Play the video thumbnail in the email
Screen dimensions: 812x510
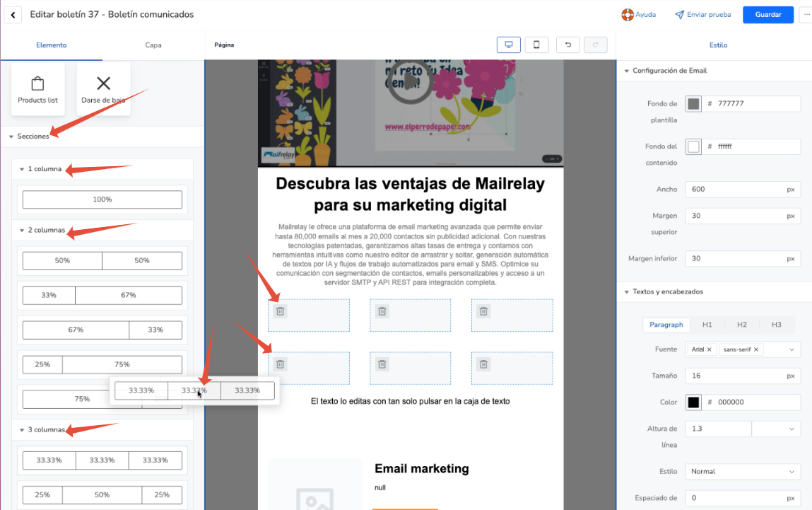pyautogui.click(x=410, y=81)
